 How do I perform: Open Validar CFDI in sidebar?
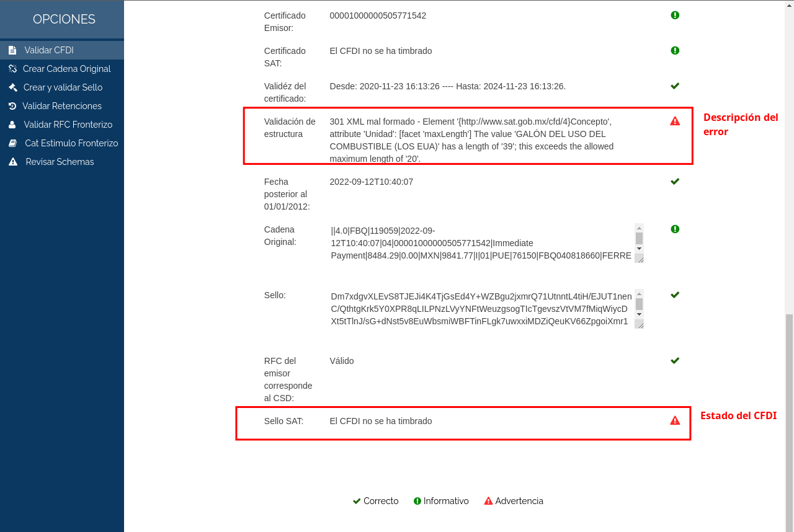point(62,50)
